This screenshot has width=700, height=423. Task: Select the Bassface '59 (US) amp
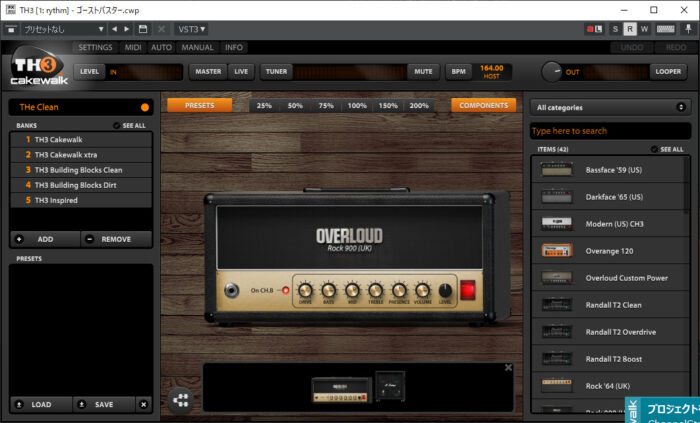(x=610, y=170)
